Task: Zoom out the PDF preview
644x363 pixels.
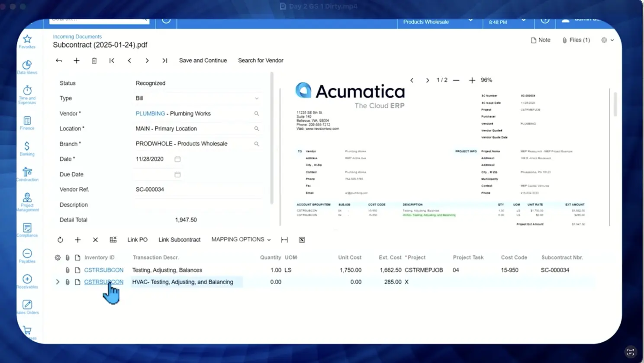Action: [456, 80]
